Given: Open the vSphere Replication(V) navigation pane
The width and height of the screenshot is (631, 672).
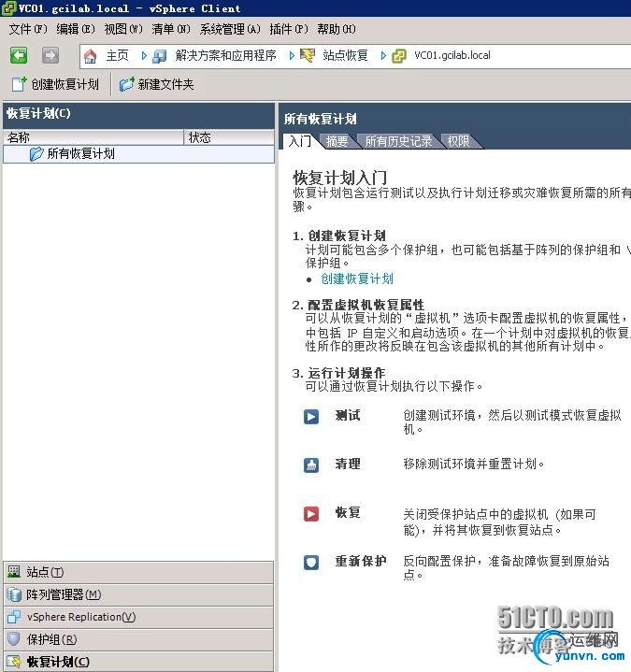Looking at the screenshot, I should tap(138, 617).
